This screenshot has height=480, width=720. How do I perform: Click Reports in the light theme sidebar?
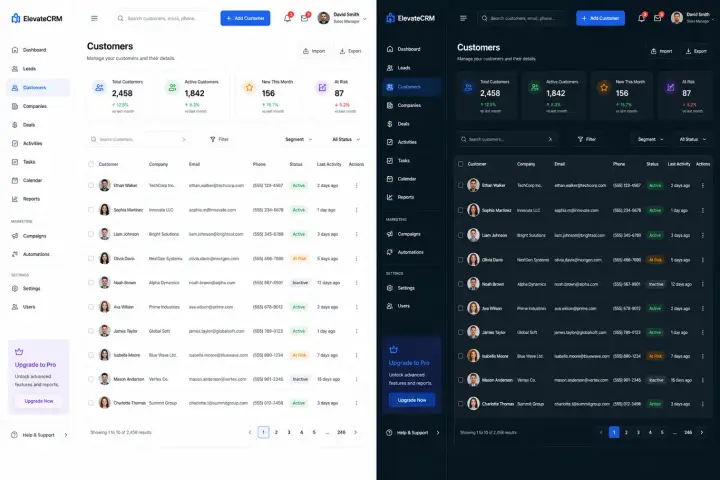click(x=38, y=199)
